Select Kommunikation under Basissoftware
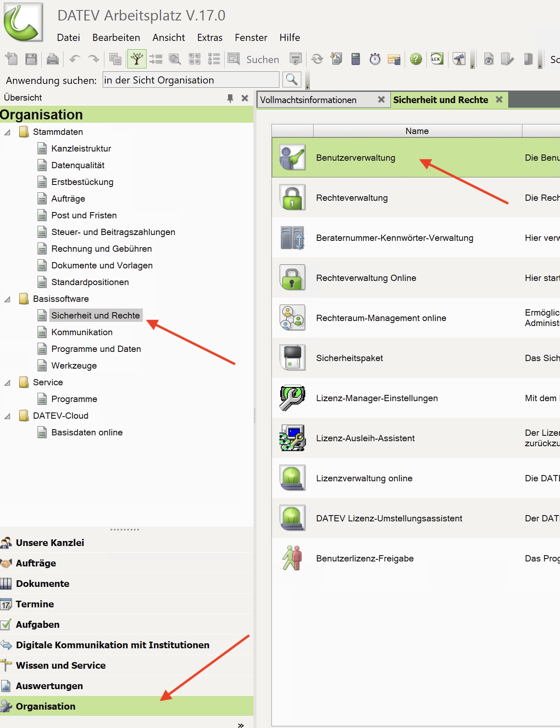This screenshot has height=728, width=560. [x=82, y=332]
